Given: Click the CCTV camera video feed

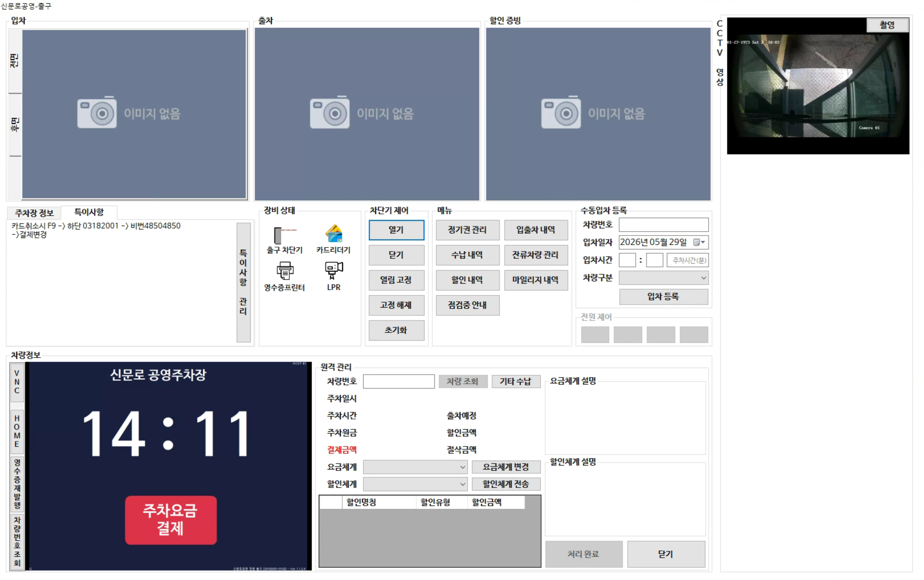Looking at the screenshot, I should click(x=817, y=86).
